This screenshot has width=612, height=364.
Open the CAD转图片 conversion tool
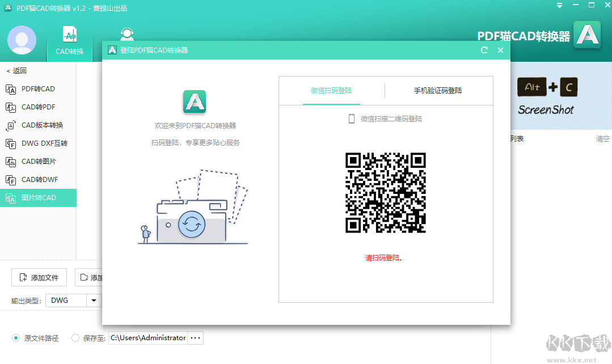tap(37, 162)
